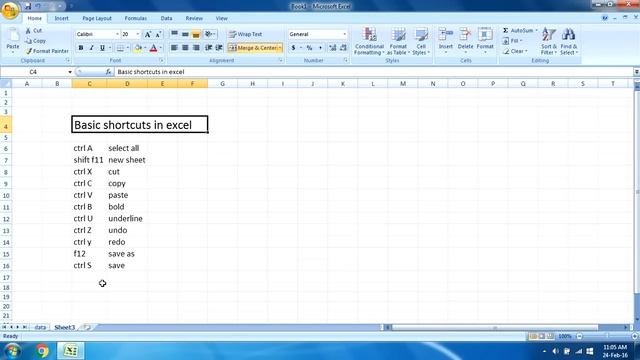Select the data sheet tab
Screen dimensions: 640x360
[x=40, y=327]
